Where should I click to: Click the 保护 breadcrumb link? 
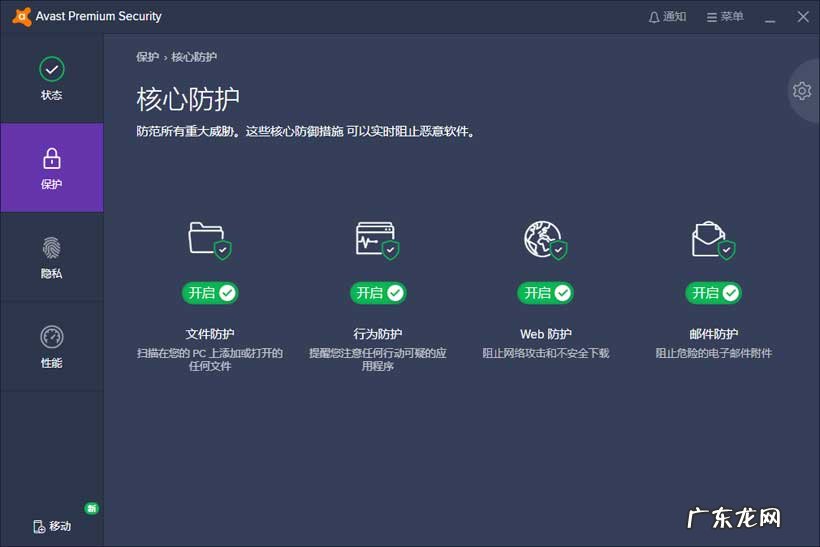pyautogui.click(x=147, y=57)
